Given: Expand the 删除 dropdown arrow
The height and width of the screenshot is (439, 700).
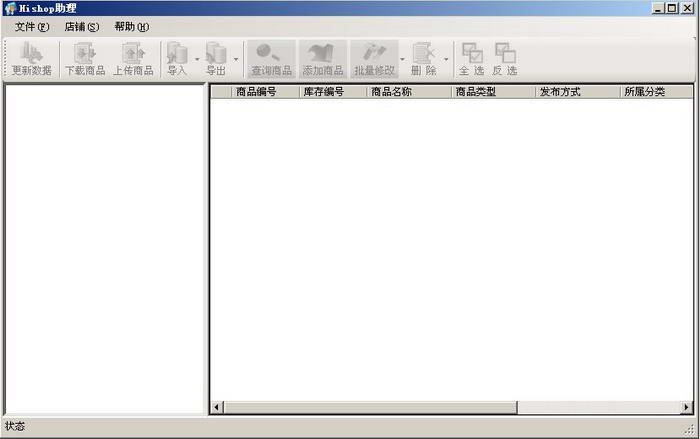Looking at the screenshot, I should [x=446, y=59].
